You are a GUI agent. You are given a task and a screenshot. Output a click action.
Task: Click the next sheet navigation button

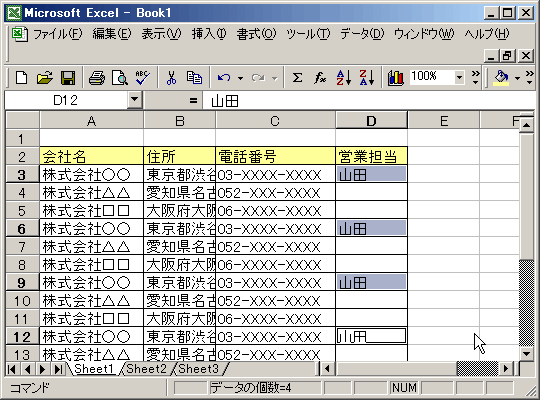(42, 369)
